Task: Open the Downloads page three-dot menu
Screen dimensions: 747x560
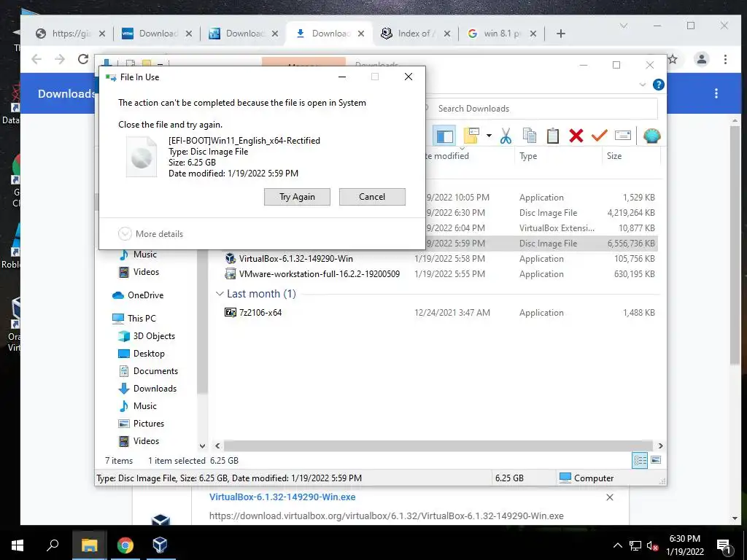Action: point(716,93)
